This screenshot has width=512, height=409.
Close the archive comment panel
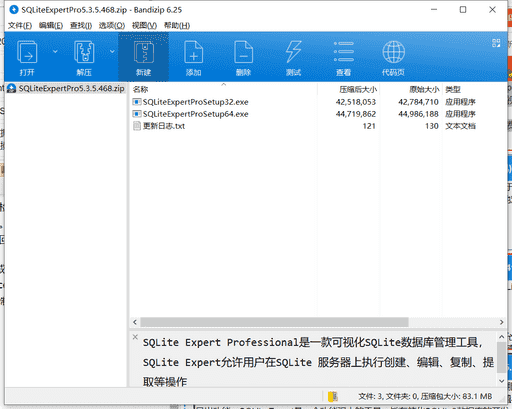(135, 337)
